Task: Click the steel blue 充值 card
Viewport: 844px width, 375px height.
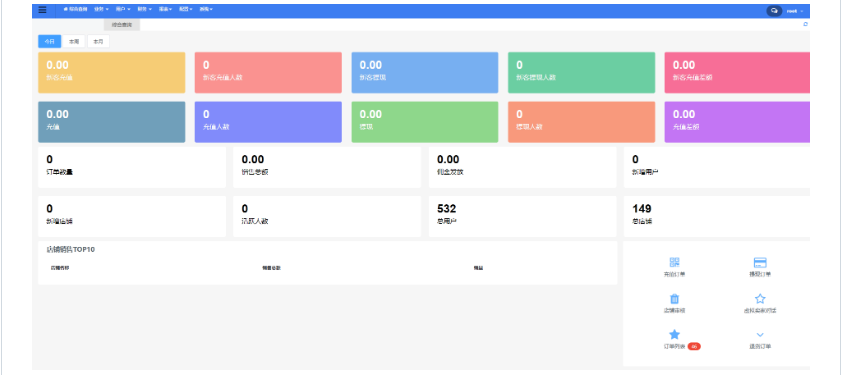Action: (x=111, y=122)
